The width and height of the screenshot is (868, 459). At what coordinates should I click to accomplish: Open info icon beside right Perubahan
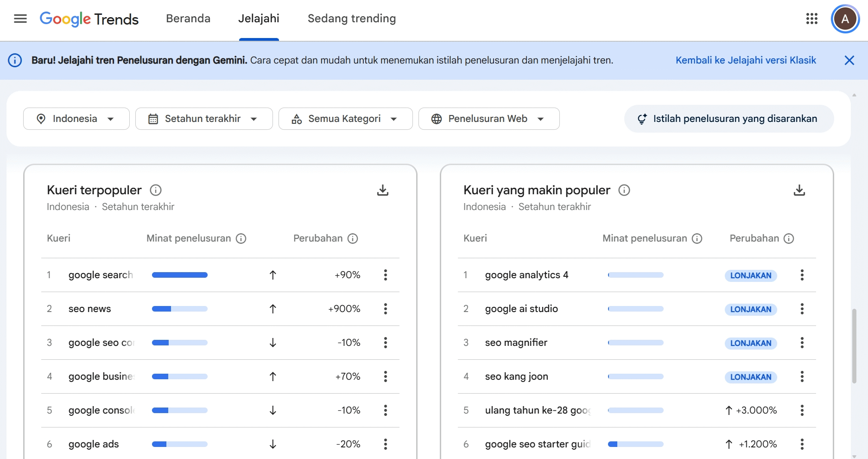pyautogui.click(x=789, y=238)
